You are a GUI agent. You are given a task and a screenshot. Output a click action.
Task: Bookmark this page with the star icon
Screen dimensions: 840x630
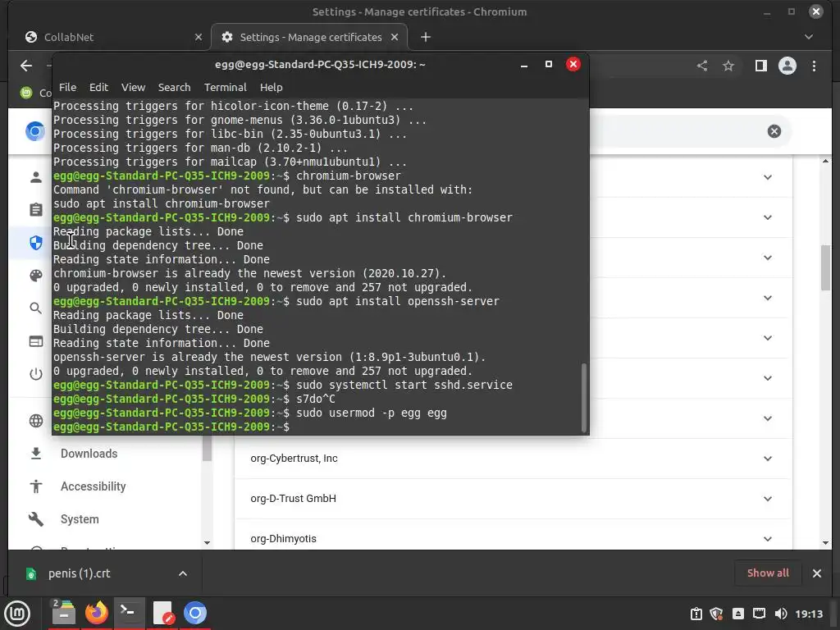point(728,66)
